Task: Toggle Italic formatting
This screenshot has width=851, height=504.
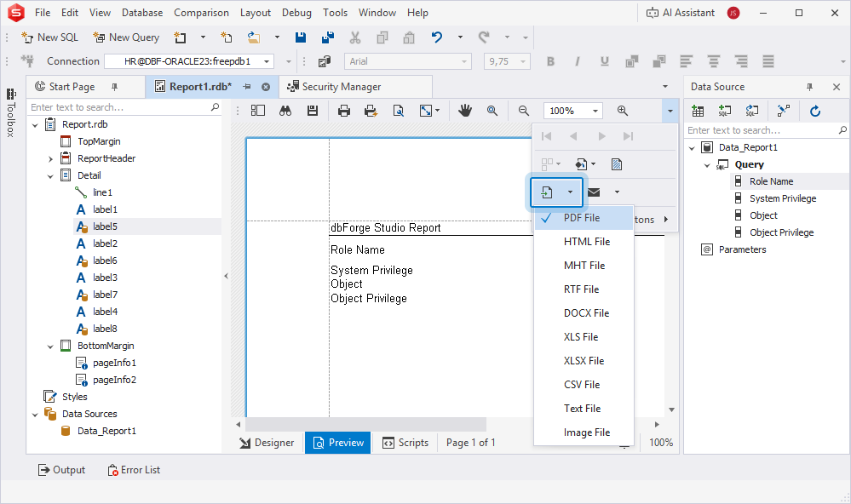Action: coord(578,61)
